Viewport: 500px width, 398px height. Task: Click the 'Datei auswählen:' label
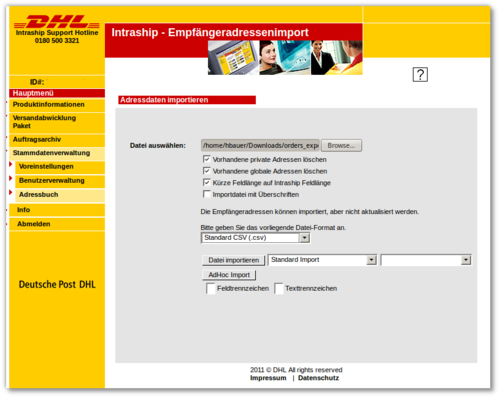pyautogui.click(x=158, y=146)
